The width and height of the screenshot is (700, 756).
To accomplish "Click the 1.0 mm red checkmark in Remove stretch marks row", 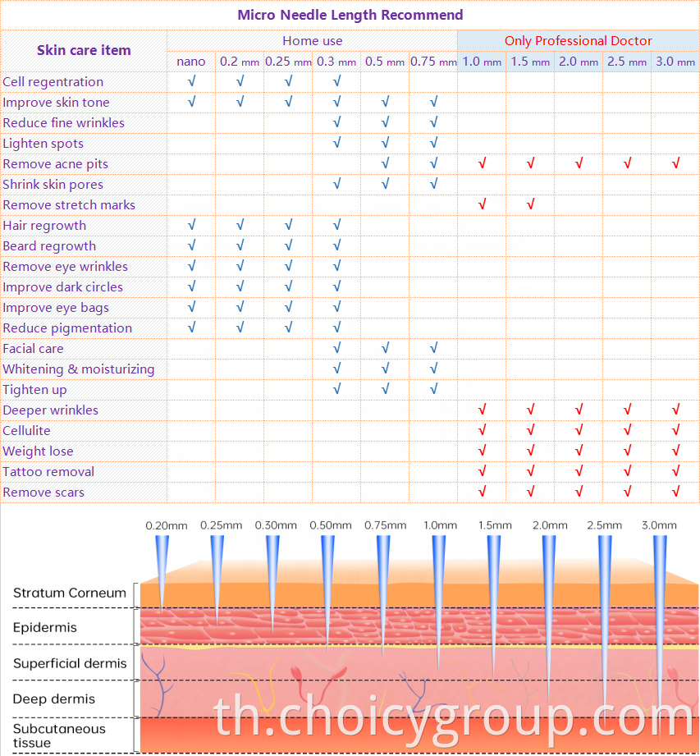I will point(482,204).
